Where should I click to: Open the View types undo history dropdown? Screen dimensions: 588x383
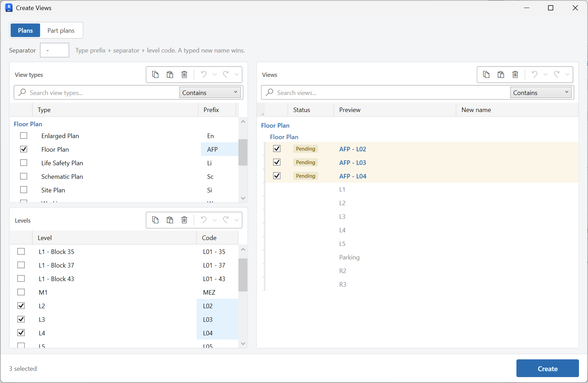click(215, 74)
